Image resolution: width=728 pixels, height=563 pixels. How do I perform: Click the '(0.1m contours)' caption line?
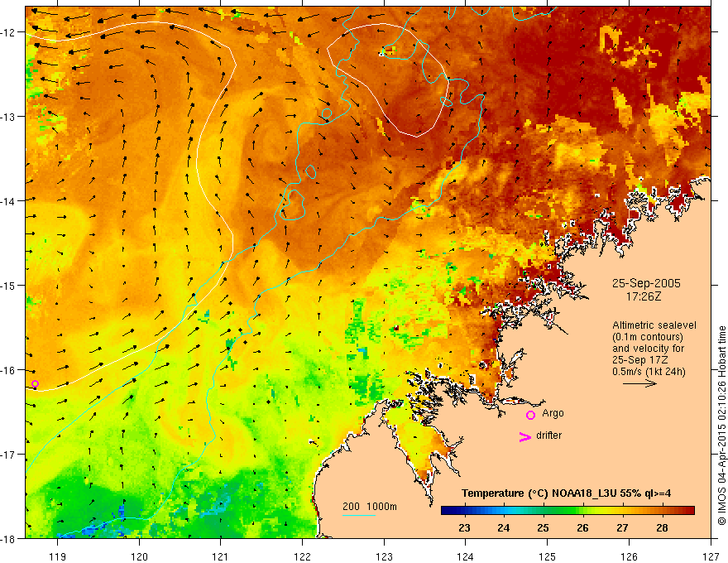[x=648, y=337]
